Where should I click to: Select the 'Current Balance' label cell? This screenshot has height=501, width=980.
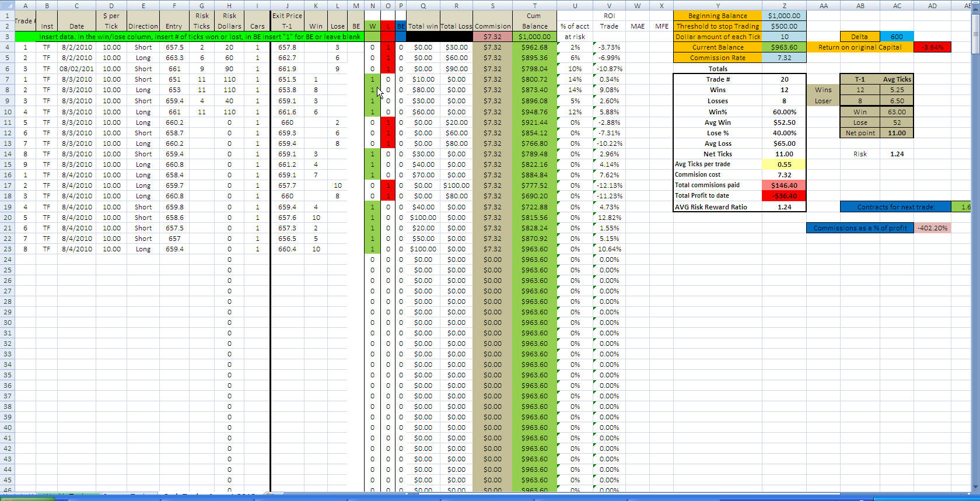717,47
